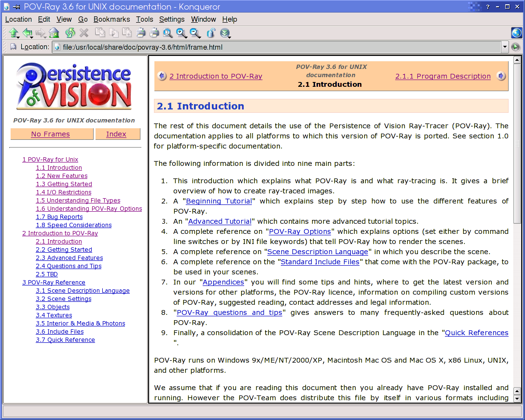The width and height of the screenshot is (525, 420).
Task: Open the window menu icon in title bar
Action: point(6,7)
